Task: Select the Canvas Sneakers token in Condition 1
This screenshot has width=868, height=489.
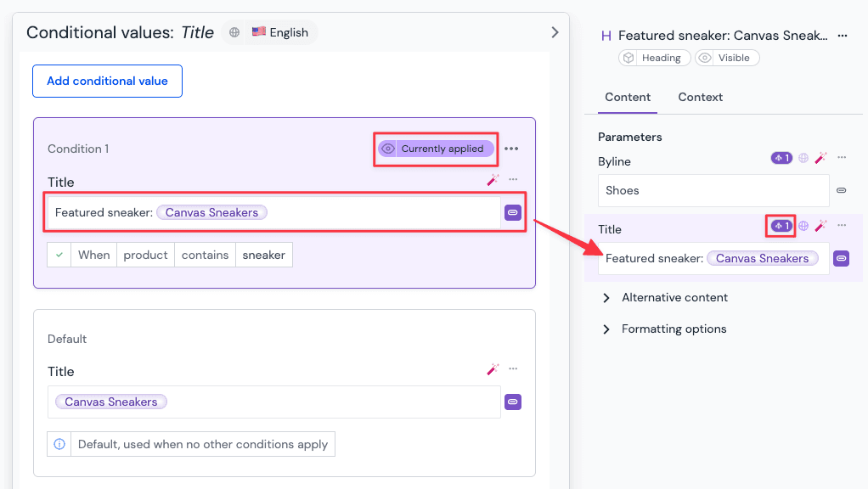Action: (x=211, y=212)
